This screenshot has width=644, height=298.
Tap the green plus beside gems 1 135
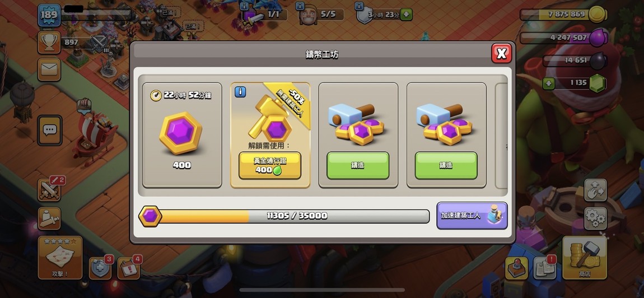coord(548,83)
